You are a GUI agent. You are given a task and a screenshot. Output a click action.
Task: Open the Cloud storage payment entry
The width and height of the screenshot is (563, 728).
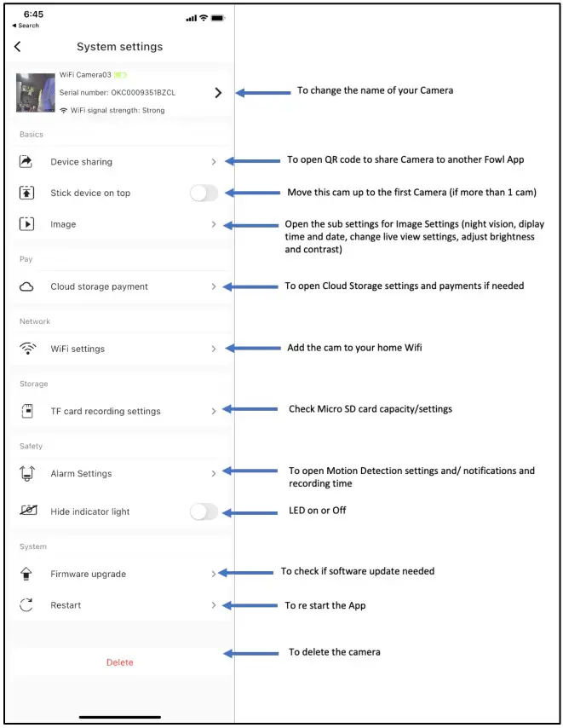[x=99, y=286]
